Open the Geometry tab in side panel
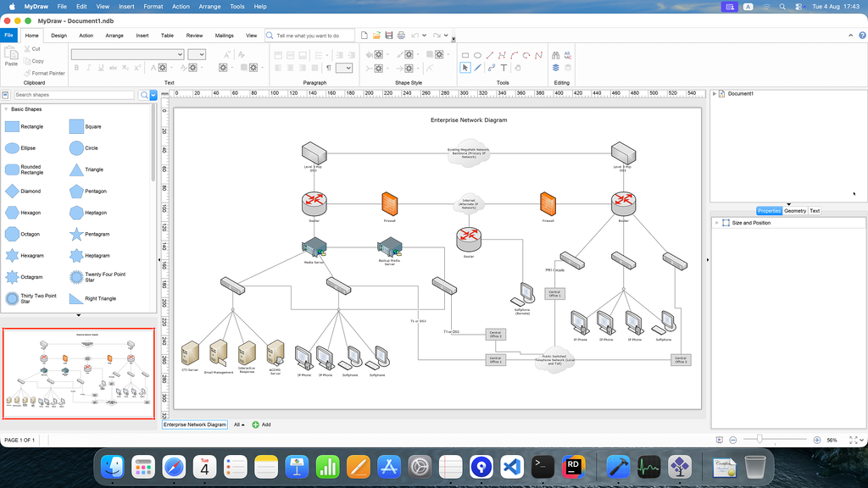The width and height of the screenshot is (868, 488). click(795, 211)
